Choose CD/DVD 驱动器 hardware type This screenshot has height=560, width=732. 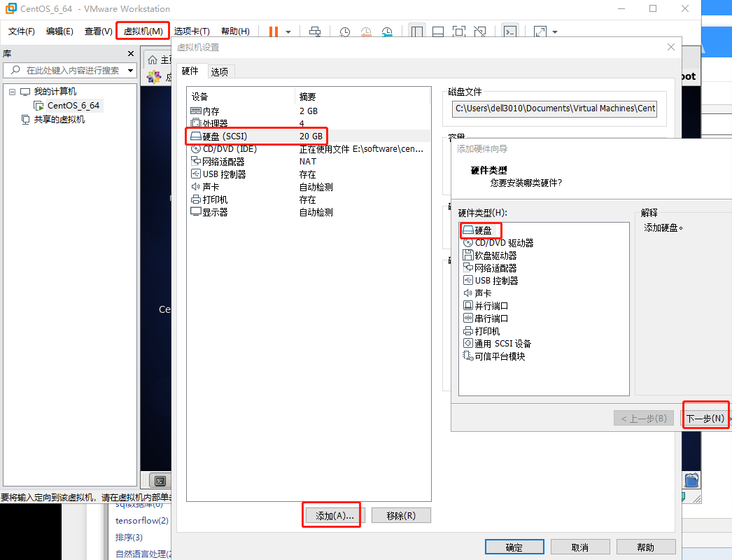pyautogui.click(x=498, y=243)
